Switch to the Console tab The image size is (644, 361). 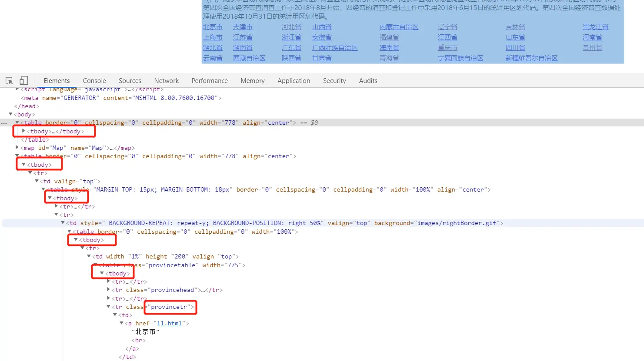coord(94,81)
